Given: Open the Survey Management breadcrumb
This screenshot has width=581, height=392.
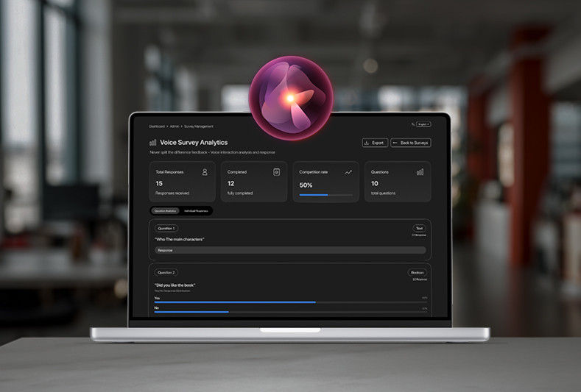Looking at the screenshot, I should pos(199,126).
